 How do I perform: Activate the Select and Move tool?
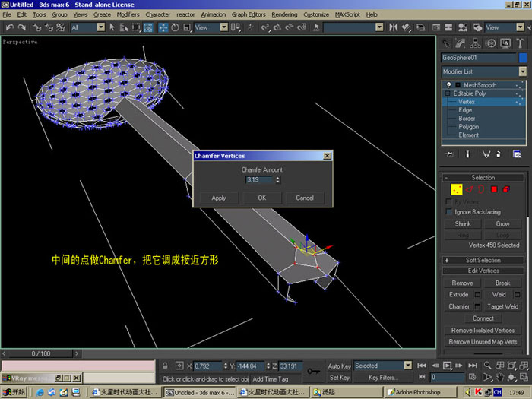pos(163,27)
